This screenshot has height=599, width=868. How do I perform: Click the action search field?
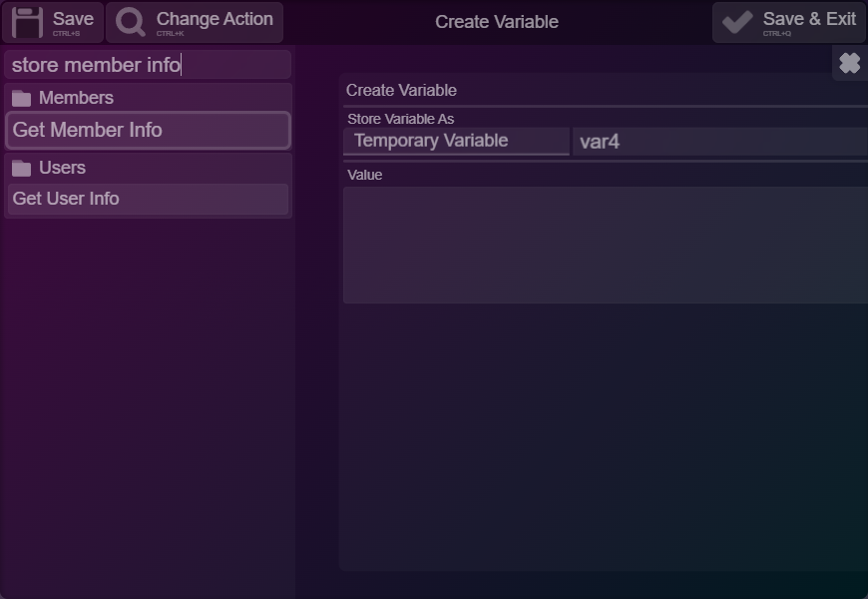148,65
